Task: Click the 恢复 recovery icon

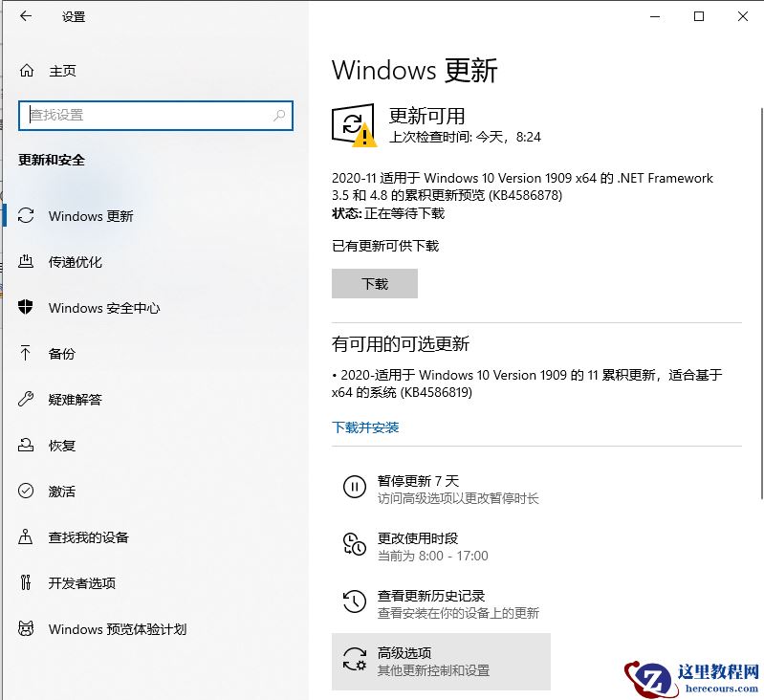Action: (x=26, y=445)
